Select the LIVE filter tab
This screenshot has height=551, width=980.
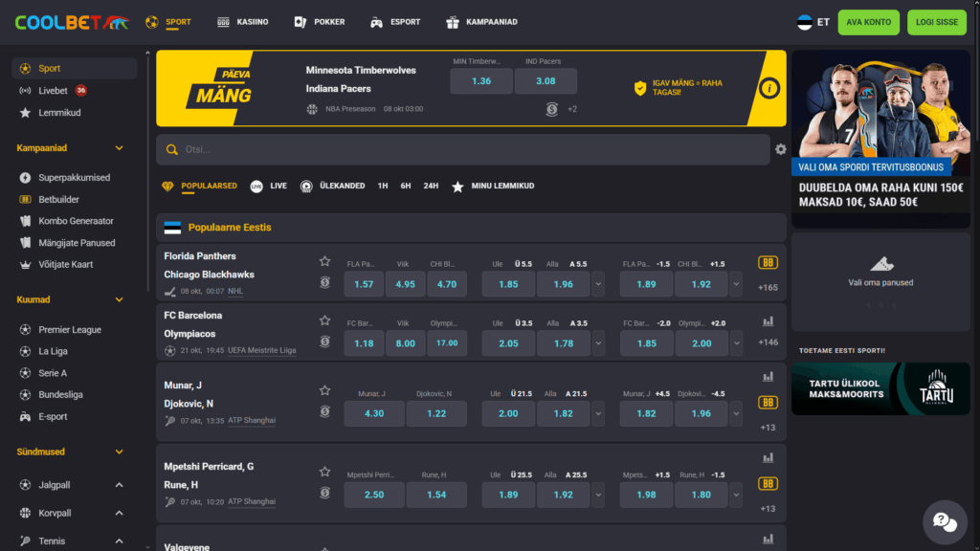(x=269, y=186)
